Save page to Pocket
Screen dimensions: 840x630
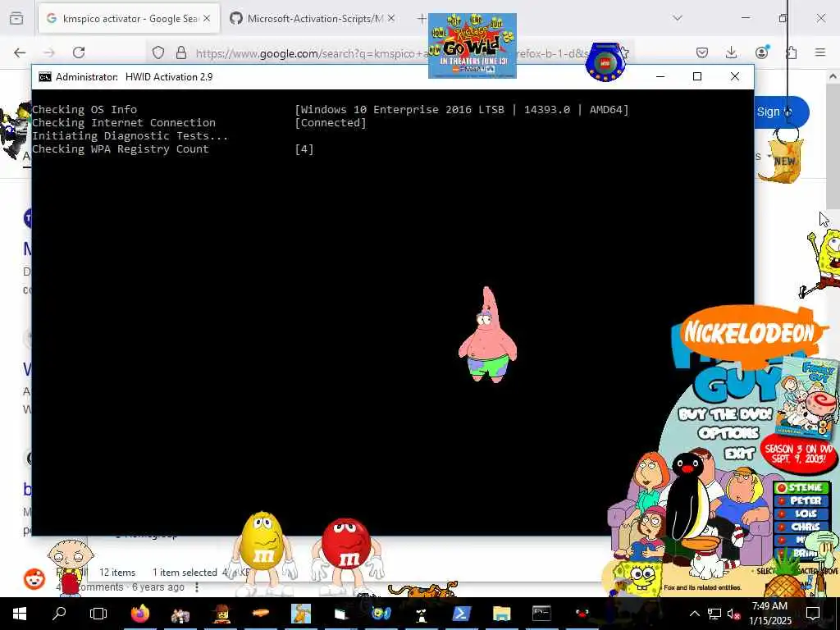click(702, 52)
